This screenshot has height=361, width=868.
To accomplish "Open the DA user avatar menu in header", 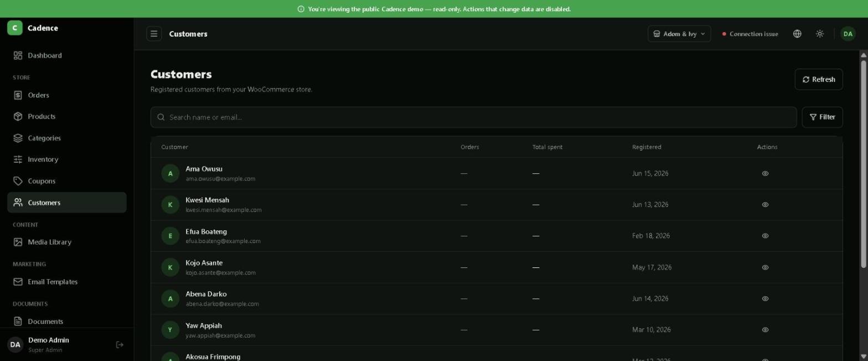I will 848,34.
